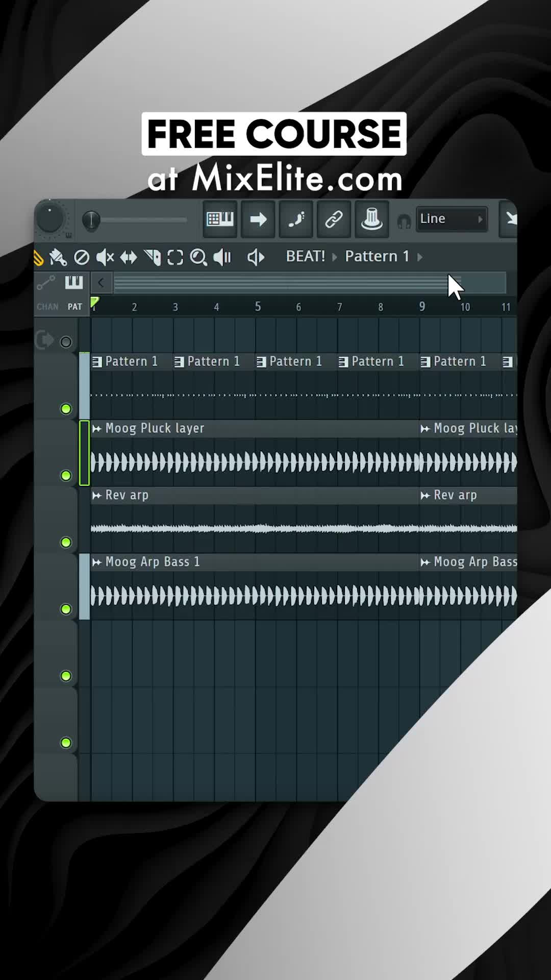
Task: Click bar 9 on the timeline ruler
Action: pos(422,306)
